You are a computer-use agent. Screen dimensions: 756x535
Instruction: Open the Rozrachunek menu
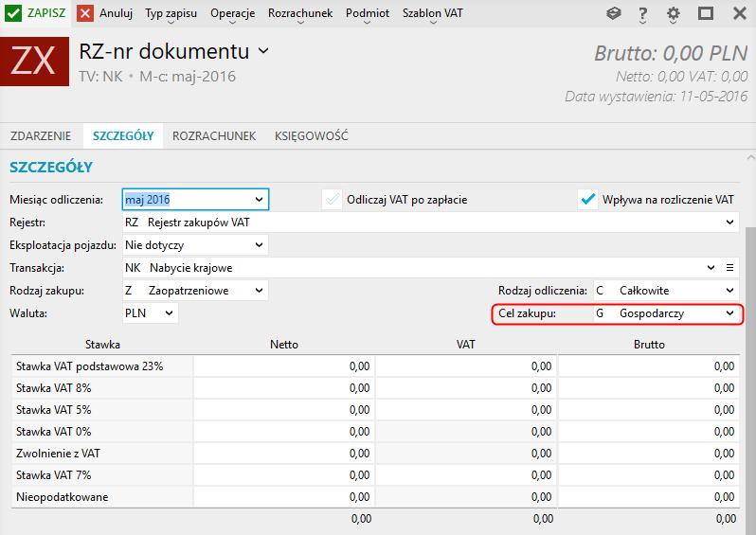point(300,13)
